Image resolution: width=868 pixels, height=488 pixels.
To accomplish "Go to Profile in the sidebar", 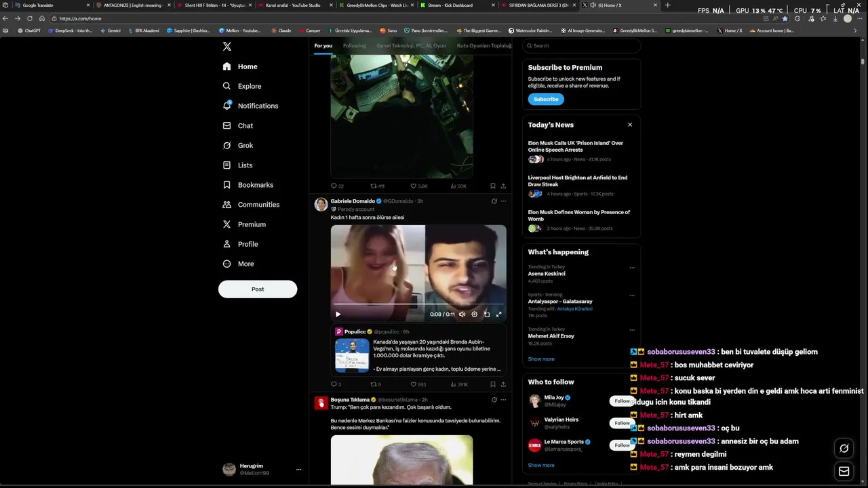I will [240, 244].
